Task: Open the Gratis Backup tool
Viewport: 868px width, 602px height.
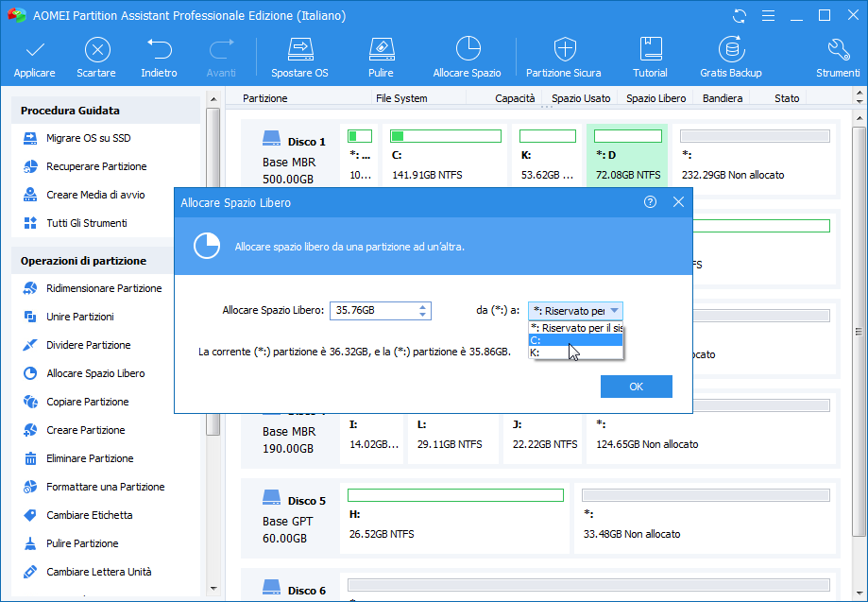Action: [x=729, y=58]
